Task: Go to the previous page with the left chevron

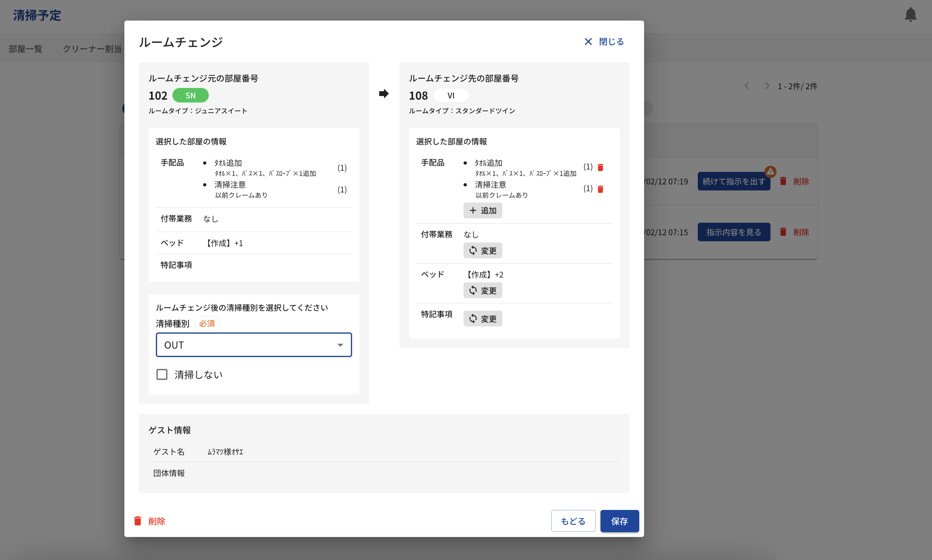Action: click(x=747, y=86)
